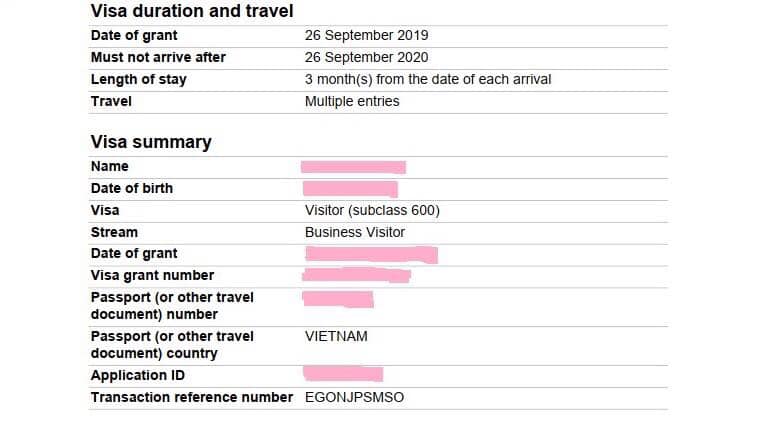
Task: Select "Visitor (subclass 600)" text
Action: click(372, 210)
